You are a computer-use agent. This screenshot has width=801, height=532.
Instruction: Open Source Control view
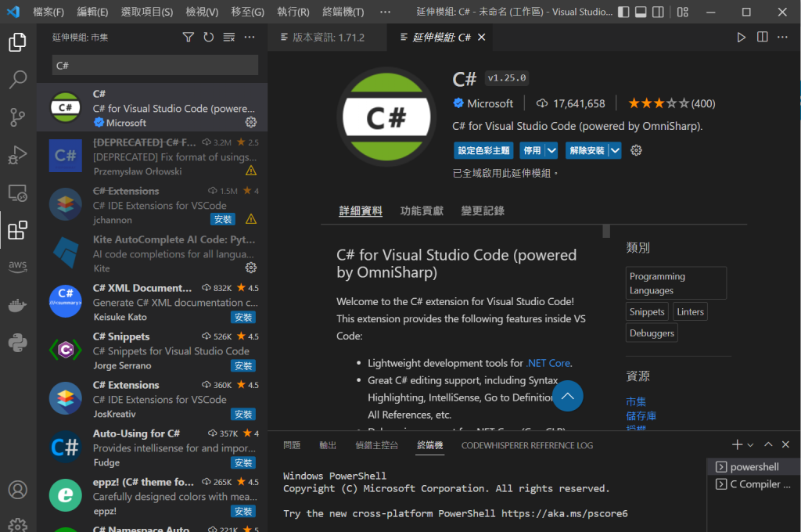pos(18,117)
